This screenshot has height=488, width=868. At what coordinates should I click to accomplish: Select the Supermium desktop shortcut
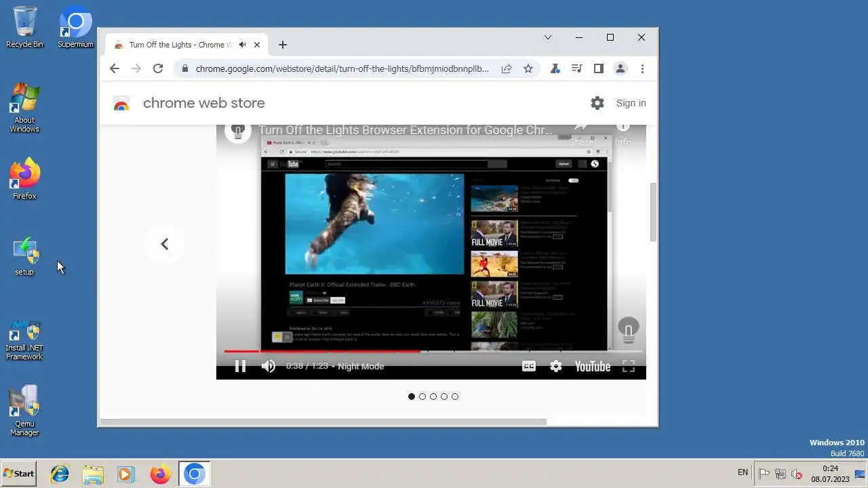pos(75,27)
